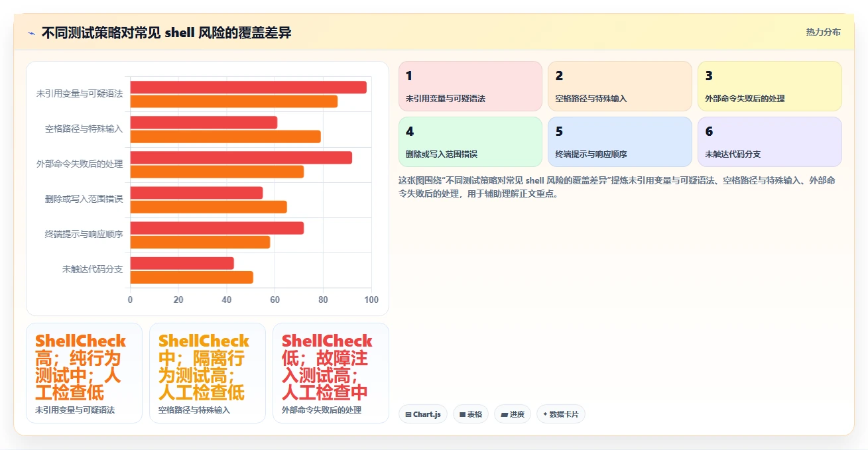Click the number 1 in the pink card
Image resolution: width=868 pixels, height=450 pixels.
pos(409,76)
